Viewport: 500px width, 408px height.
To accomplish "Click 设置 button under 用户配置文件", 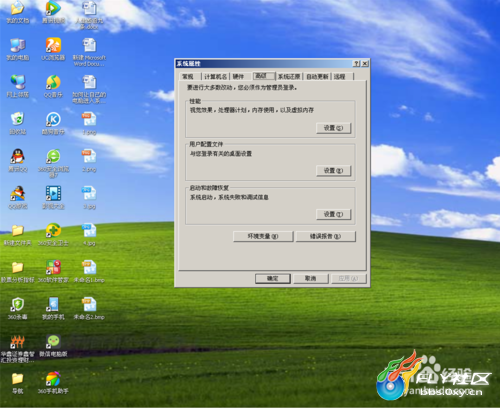I will click(x=333, y=171).
